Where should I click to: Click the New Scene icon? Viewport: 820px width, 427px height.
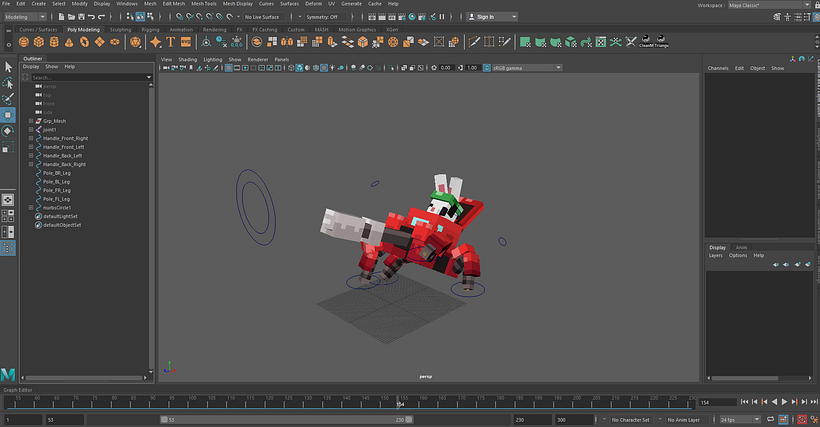(62, 17)
